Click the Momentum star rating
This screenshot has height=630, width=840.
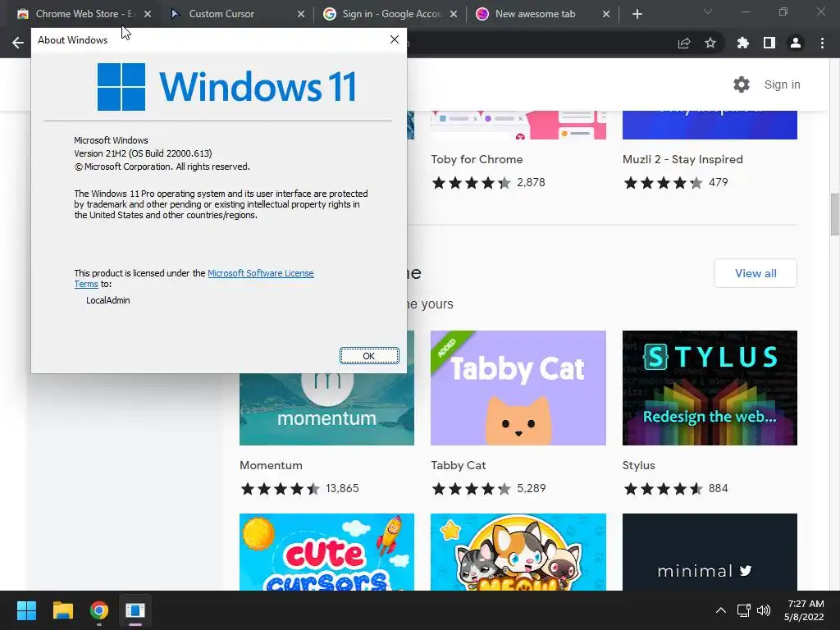[281, 489]
